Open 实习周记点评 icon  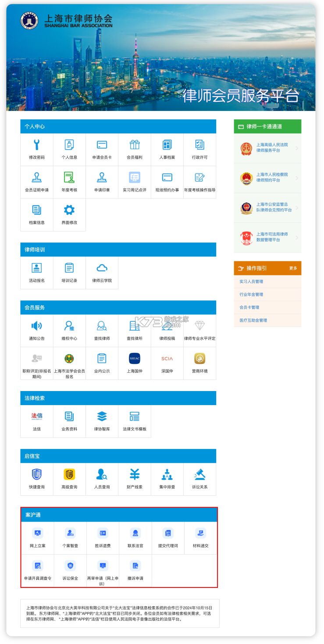(x=135, y=177)
